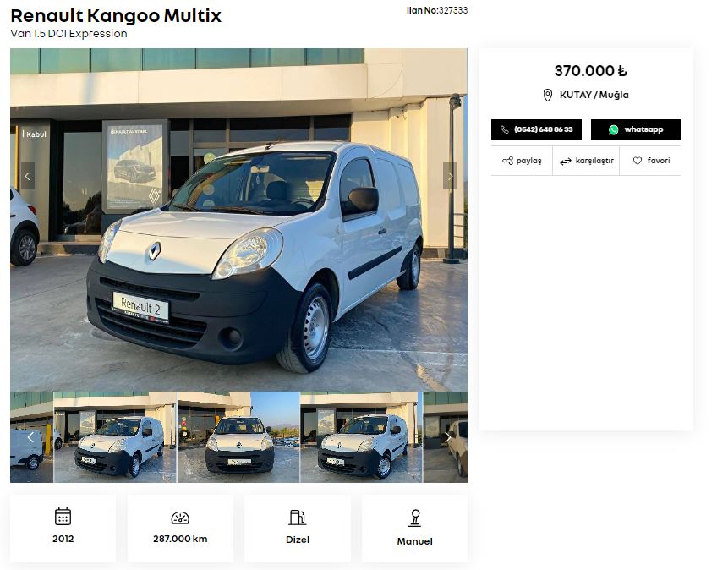The width and height of the screenshot is (728, 570).
Task: Call the (0542) 648 86 33 button
Action: (x=536, y=129)
